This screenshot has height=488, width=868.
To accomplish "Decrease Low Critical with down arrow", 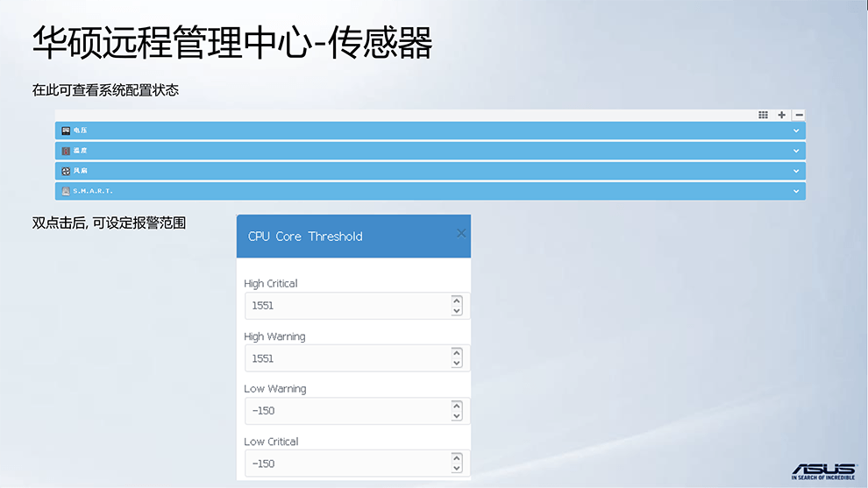I will click(456, 469).
